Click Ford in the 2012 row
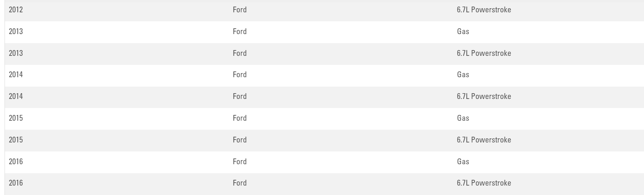Screen dimensions: 644x195 pyautogui.click(x=239, y=10)
